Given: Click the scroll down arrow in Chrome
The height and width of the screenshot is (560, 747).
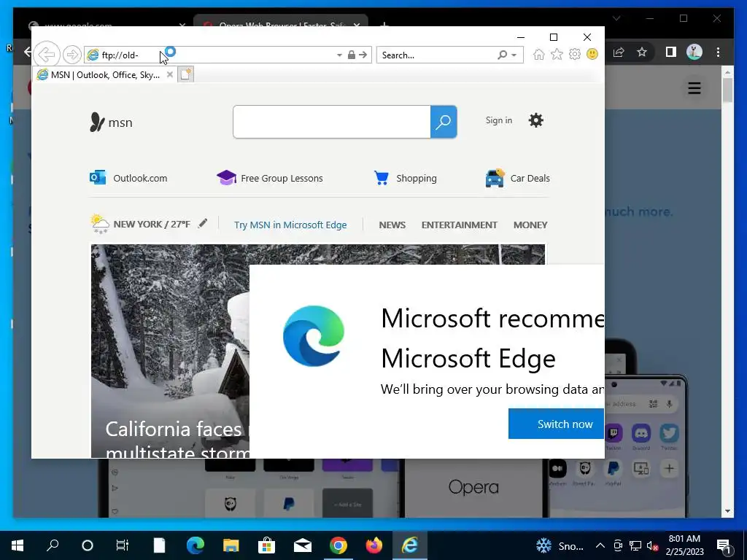Looking at the screenshot, I should pyautogui.click(x=727, y=511).
